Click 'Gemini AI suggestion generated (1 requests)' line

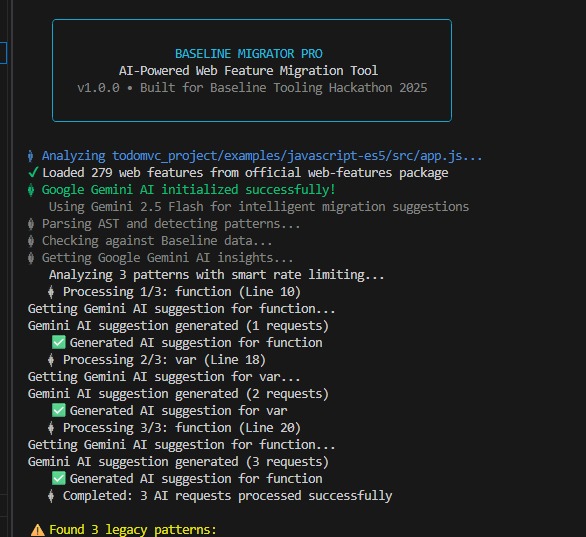pos(178,326)
